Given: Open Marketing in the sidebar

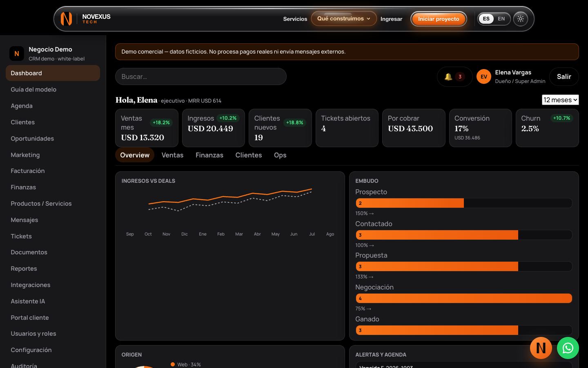Looking at the screenshot, I should point(53,155).
